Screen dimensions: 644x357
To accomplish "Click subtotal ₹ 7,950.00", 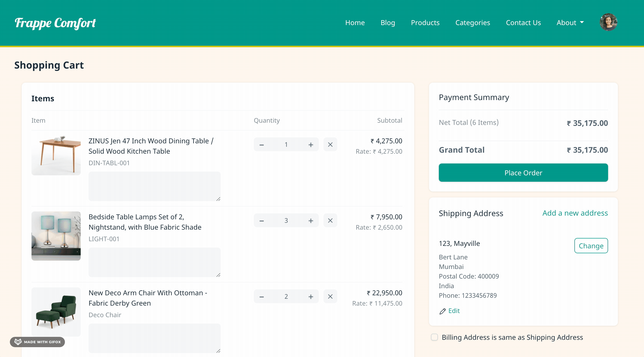I will 386,217.
